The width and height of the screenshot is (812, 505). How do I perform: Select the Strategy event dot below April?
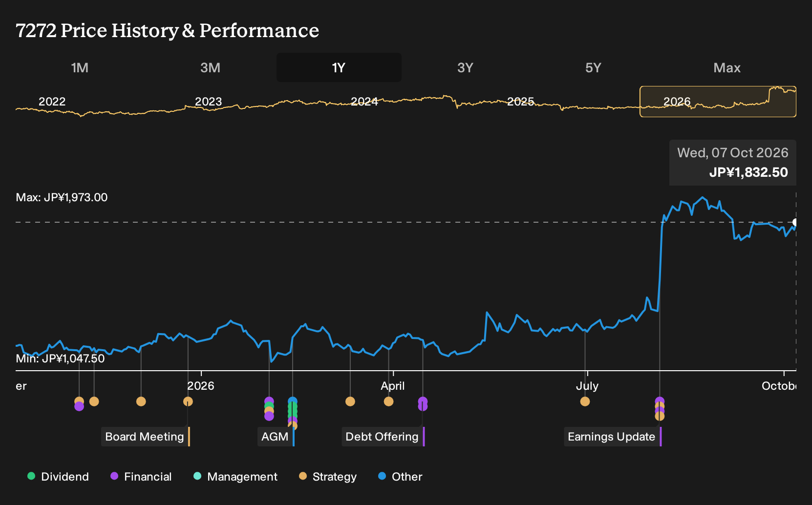[x=388, y=401]
